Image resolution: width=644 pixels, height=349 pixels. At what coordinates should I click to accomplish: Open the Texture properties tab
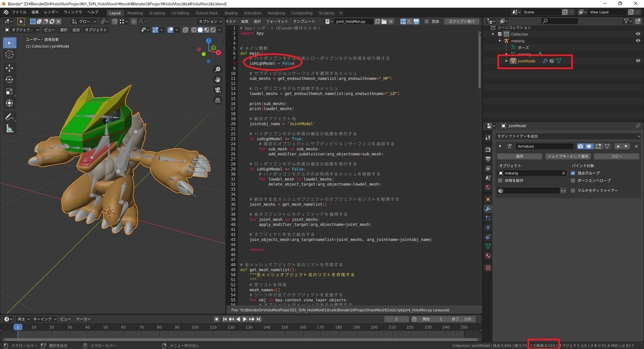488,267
